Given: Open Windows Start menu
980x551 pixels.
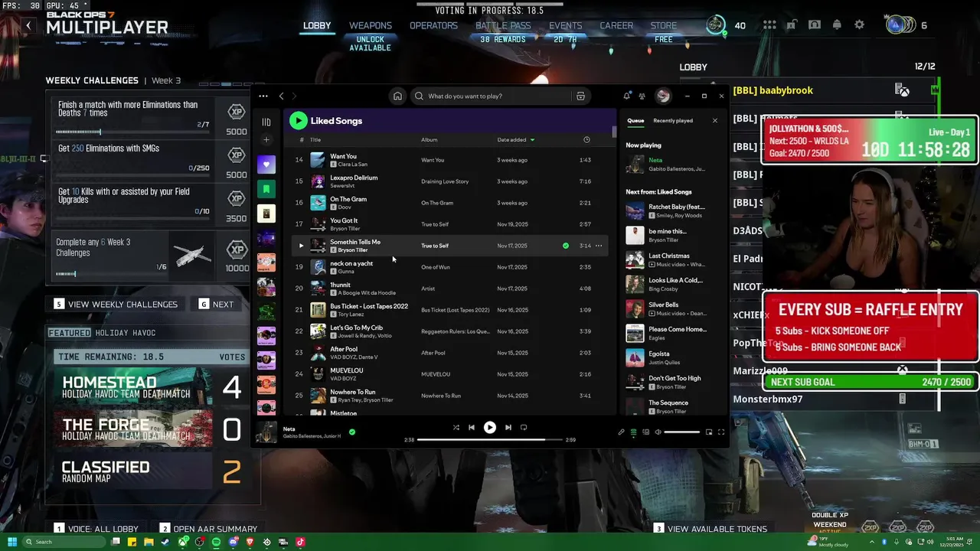Looking at the screenshot, I should click(12, 542).
